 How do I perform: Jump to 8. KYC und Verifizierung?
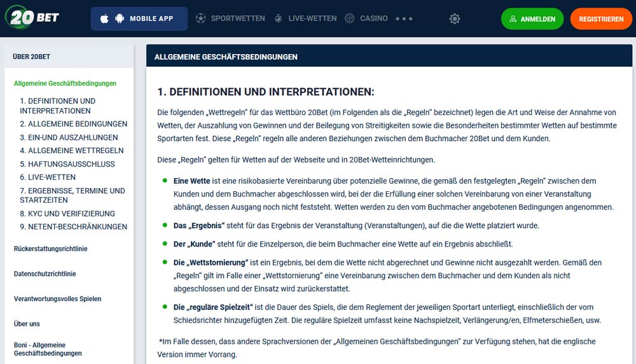tap(67, 213)
